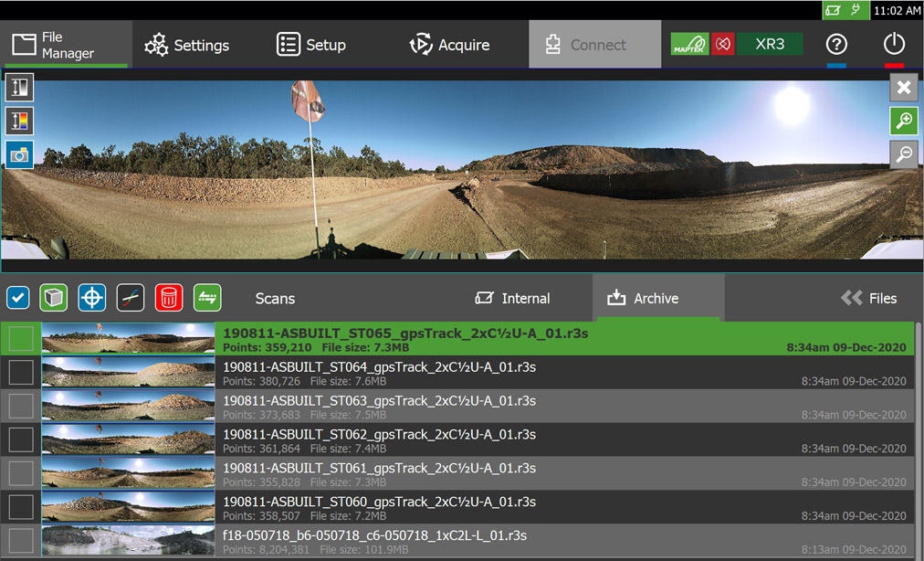Image resolution: width=924 pixels, height=561 pixels.
Task: Click the 'Points: 373,683' text
Action: point(261,415)
